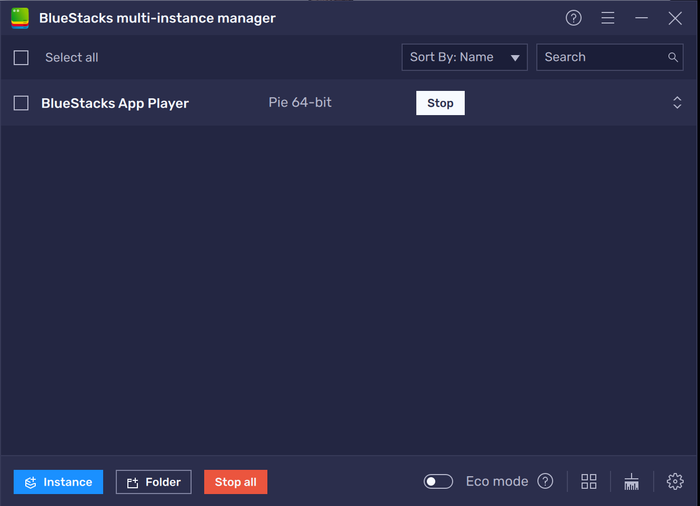This screenshot has width=700, height=506.
Task: Open disk cleanup broom icon
Action: [631, 481]
